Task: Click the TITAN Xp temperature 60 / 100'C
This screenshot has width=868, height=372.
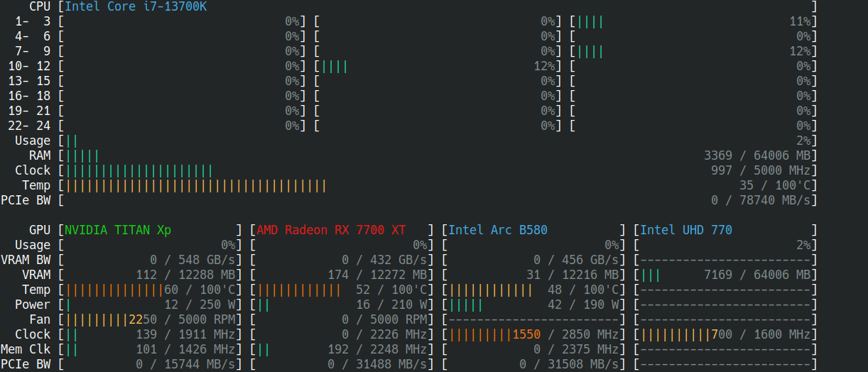Action: [200, 290]
